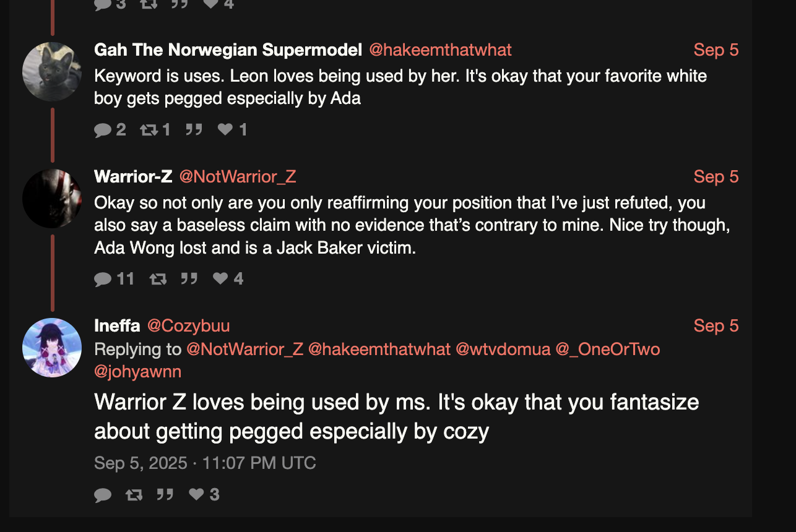The height and width of the screenshot is (532, 796).
Task: Open the @NotWarrior_Z handle beside Warrior-Z's name
Action: [x=238, y=177]
